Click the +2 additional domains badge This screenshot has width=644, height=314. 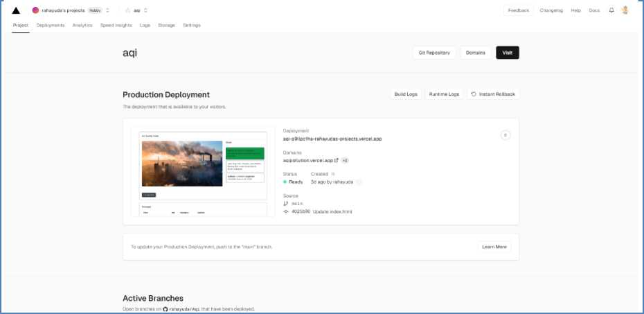(x=345, y=160)
